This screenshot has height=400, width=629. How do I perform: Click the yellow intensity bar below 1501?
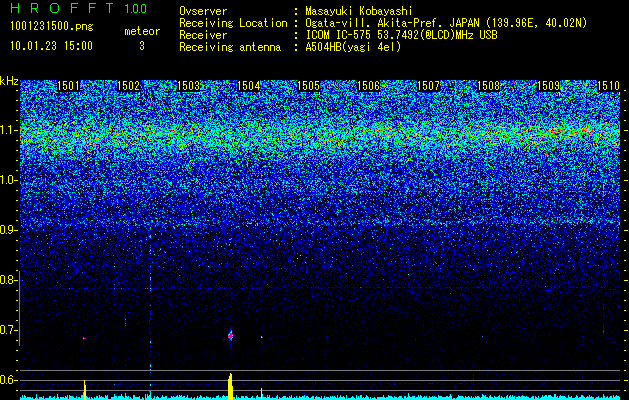85,388
